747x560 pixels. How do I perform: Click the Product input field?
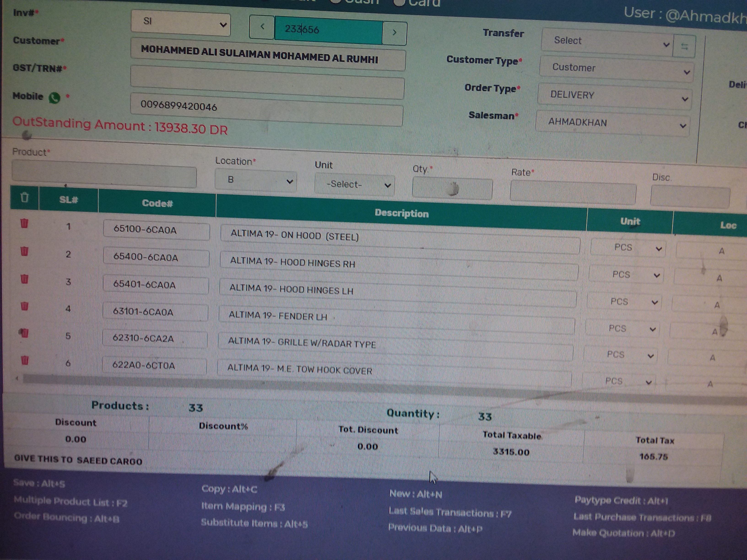pos(104,174)
